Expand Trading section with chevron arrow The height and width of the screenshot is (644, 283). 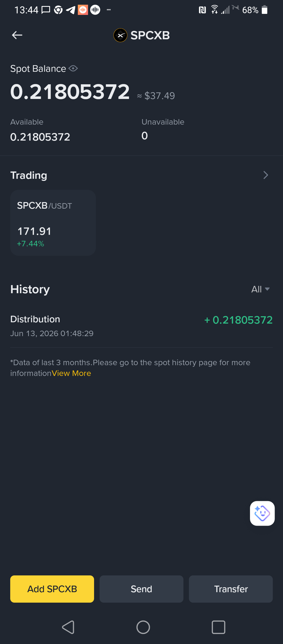(266, 175)
